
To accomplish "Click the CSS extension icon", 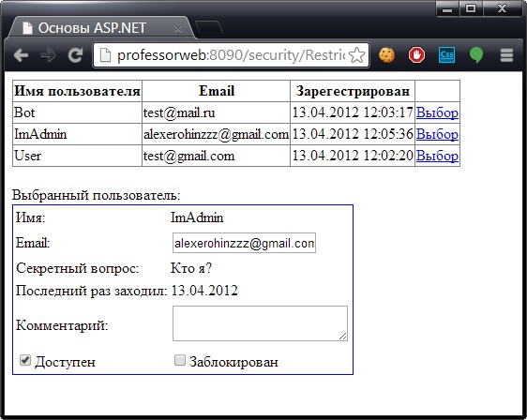I will coord(446,54).
